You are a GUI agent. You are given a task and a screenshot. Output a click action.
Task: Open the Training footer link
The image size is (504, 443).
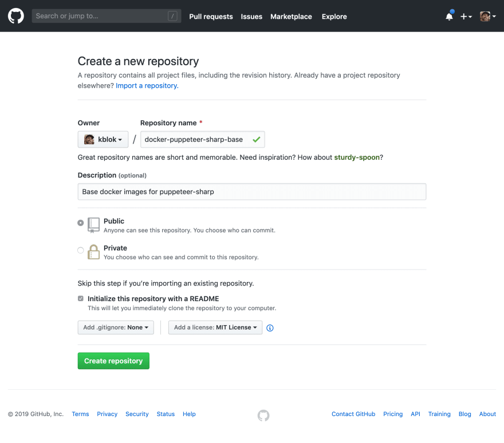click(x=439, y=414)
